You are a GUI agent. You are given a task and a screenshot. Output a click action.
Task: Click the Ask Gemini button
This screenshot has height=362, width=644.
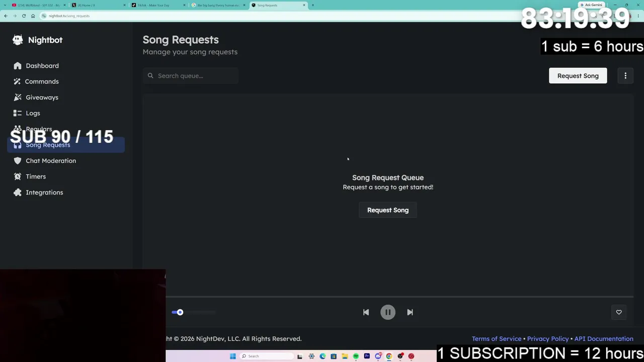[x=591, y=5]
